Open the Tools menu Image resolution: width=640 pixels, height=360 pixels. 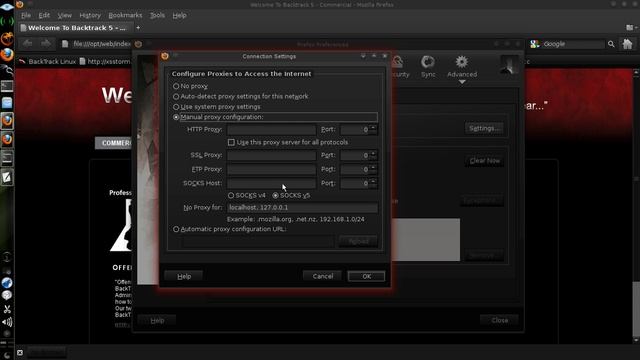click(x=157, y=16)
